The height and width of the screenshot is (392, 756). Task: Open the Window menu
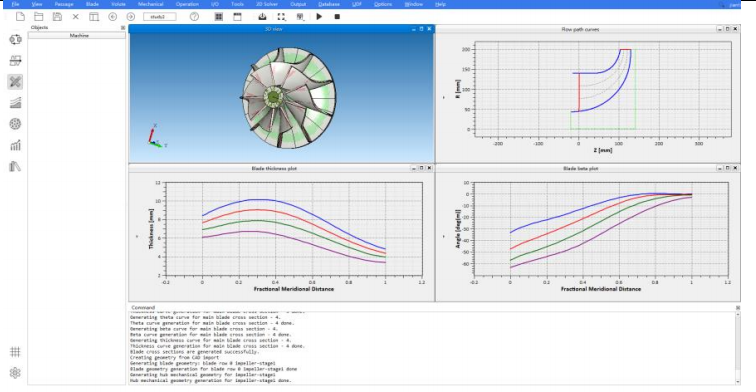pos(414,4)
